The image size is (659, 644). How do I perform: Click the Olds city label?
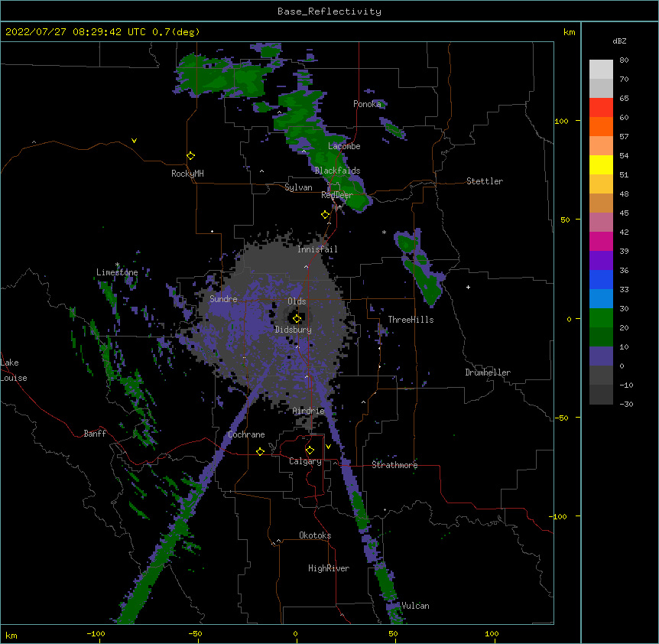(x=297, y=301)
